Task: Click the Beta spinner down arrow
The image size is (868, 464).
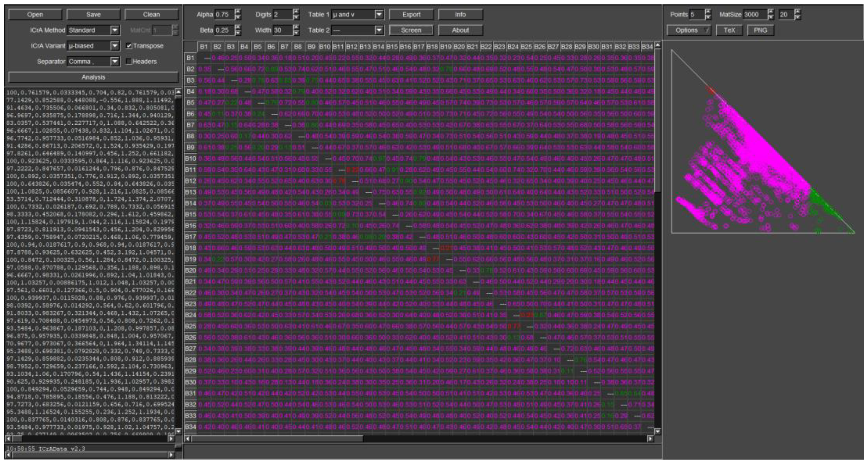Action: pos(238,33)
